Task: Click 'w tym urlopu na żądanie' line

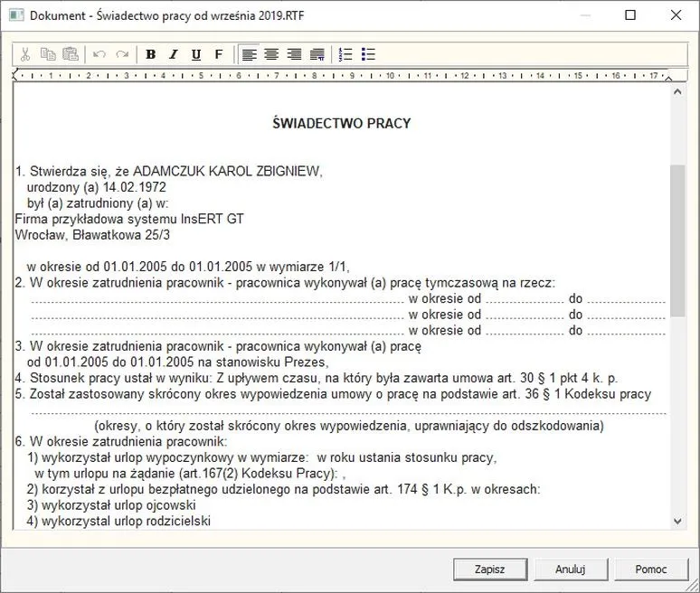Action: coord(190,474)
